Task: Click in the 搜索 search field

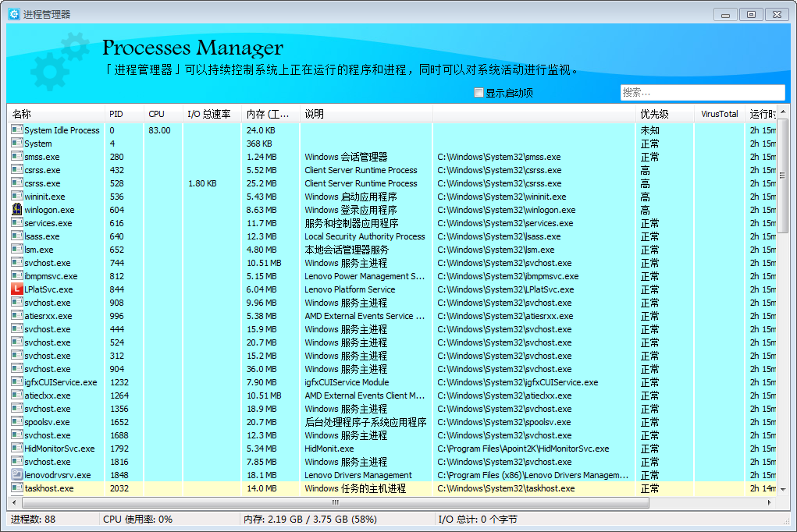Action: click(x=702, y=93)
